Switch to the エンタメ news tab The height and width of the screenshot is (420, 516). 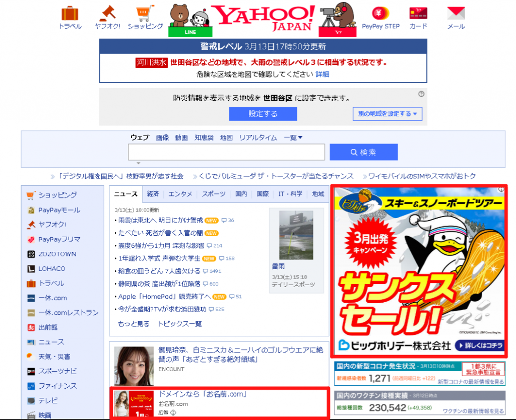click(x=180, y=194)
